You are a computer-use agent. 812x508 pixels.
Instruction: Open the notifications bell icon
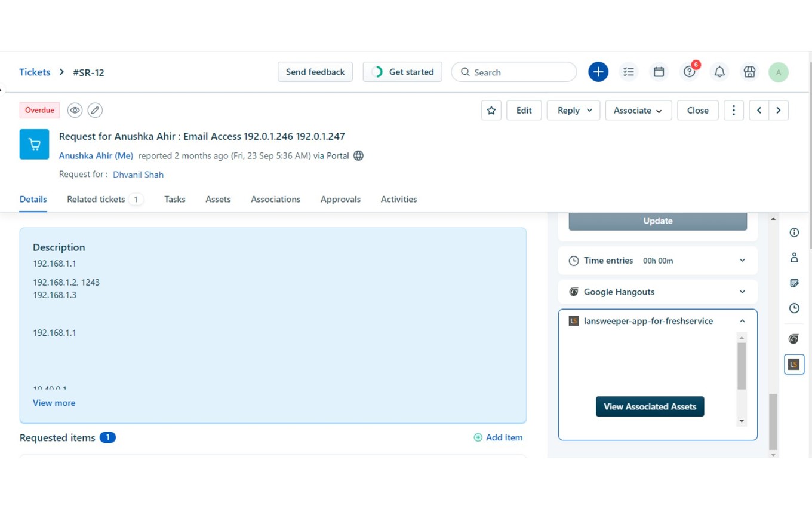719,72
